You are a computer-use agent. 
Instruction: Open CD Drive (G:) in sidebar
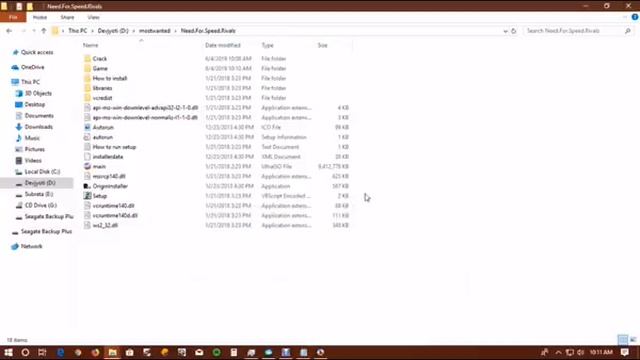[x=40, y=205]
